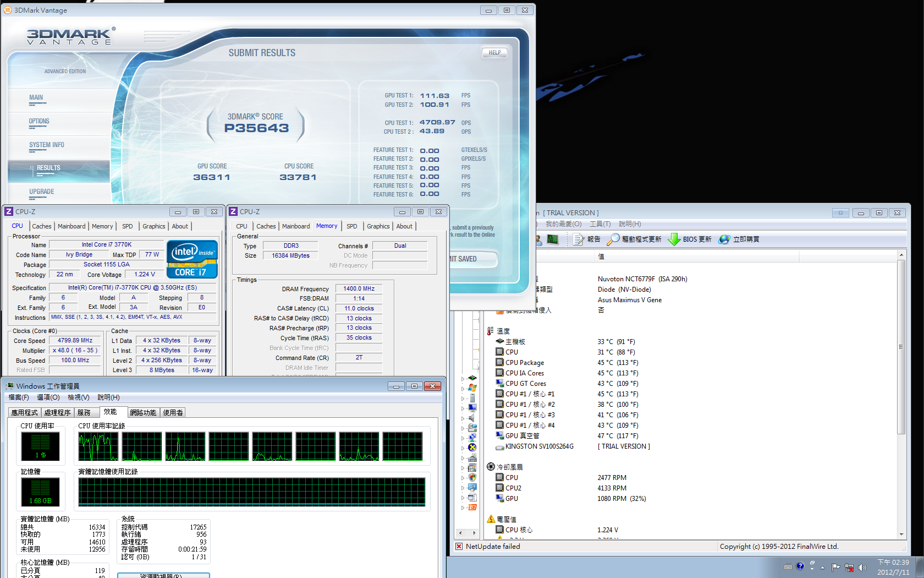Open File menu in Task Manager
The width and height of the screenshot is (924, 578).
pos(19,397)
